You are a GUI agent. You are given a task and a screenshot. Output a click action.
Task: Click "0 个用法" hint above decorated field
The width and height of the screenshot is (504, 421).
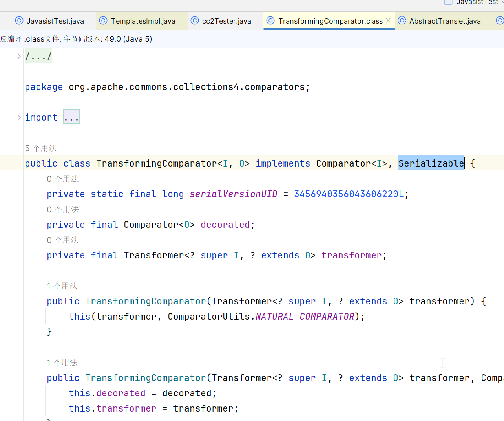pyautogui.click(x=63, y=210)
